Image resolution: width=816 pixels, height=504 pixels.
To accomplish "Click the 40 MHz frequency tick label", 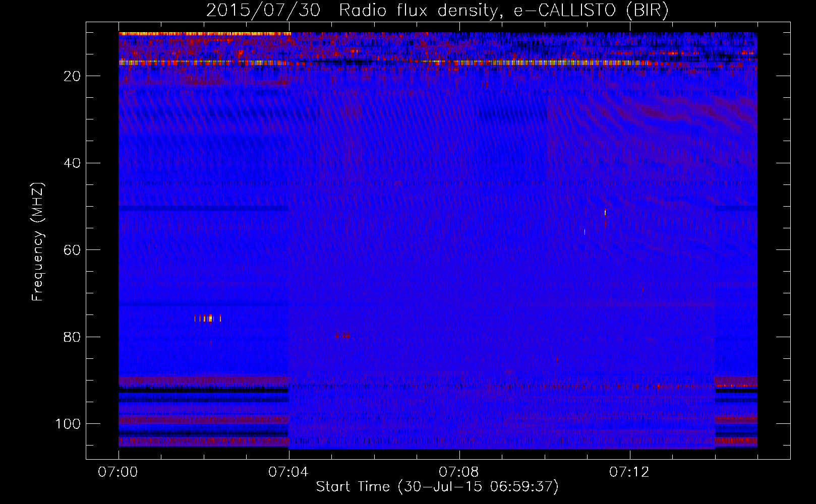I will coord(72,163).
